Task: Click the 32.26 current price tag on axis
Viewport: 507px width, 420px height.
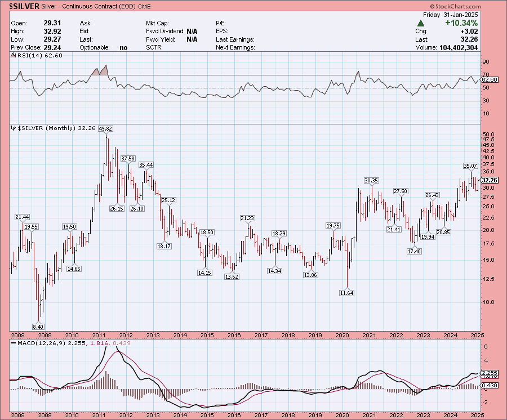Action: coord(490,180)
